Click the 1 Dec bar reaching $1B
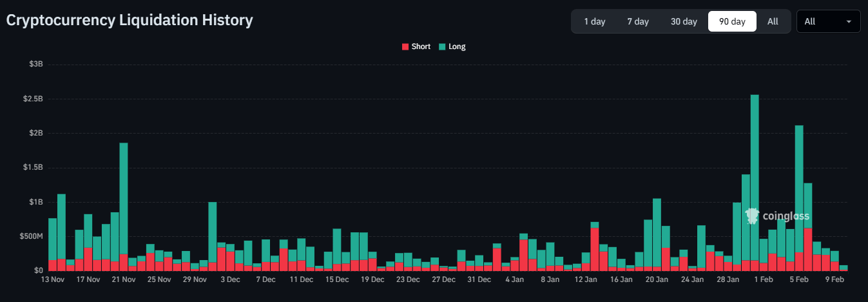 pyautogui.click(x=213, y=232)
